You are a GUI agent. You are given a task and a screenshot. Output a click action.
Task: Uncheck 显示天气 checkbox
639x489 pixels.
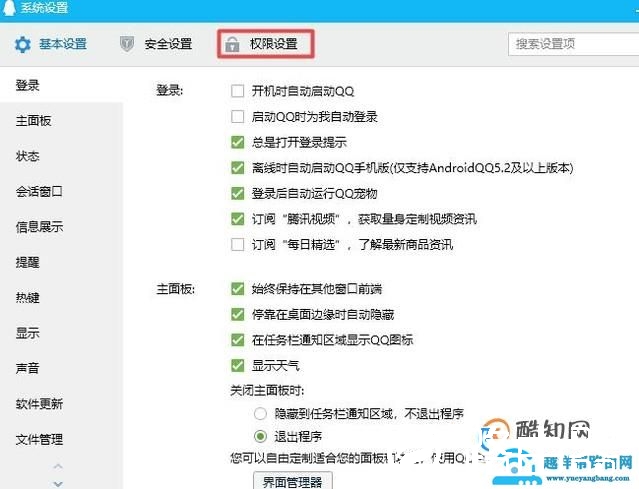pyautogui.click(x=238, y=366)
